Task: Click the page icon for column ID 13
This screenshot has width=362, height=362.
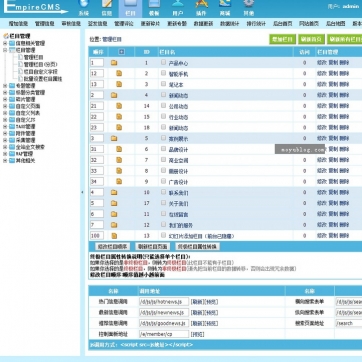Action: point(114,236)
